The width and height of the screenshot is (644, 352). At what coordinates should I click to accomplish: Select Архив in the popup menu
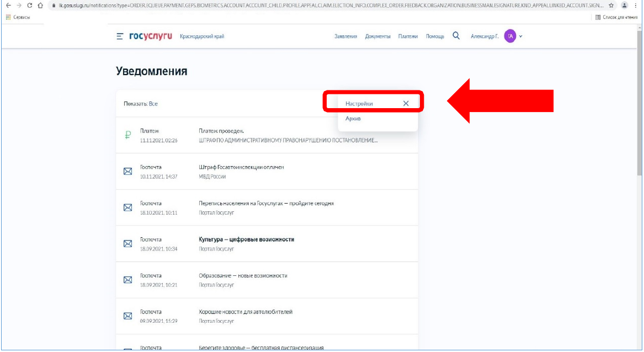(x=353, y=118)
